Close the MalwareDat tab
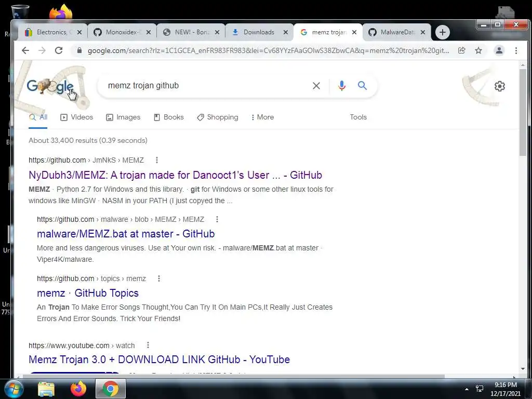Image resolution: width=532 pixels, height=399 pixels. (423, 32)
